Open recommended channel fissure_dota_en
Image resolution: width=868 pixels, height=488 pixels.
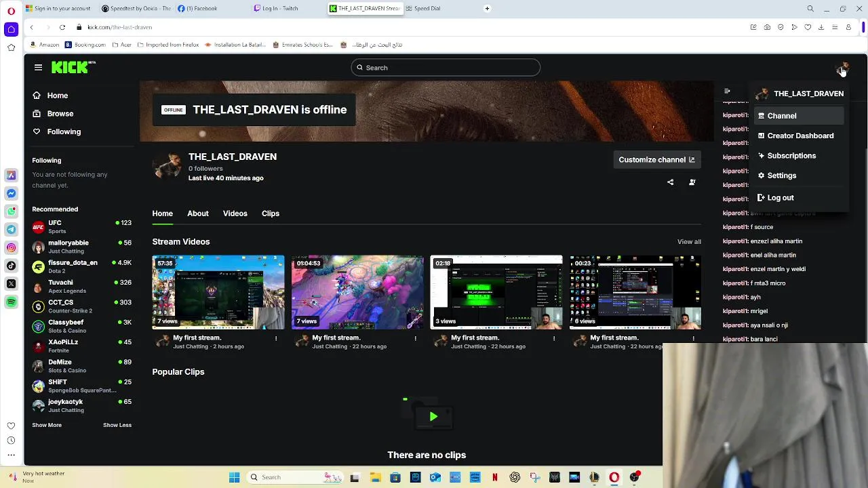pos(81,266)
